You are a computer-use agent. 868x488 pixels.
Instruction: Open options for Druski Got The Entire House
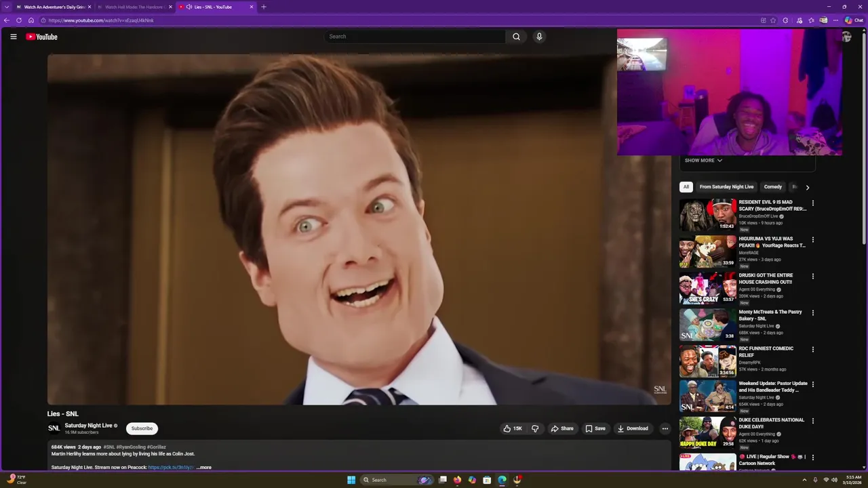812,277
